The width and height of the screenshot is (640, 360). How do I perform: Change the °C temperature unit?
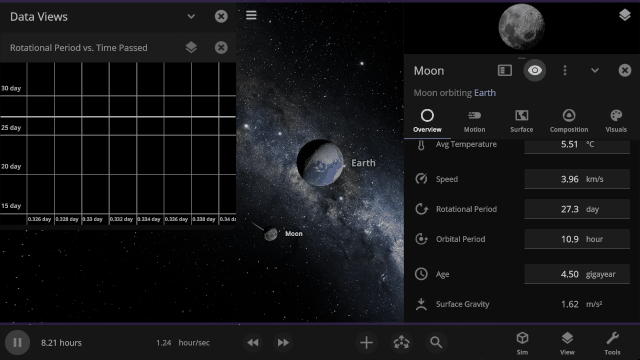[x=590, y=144]
